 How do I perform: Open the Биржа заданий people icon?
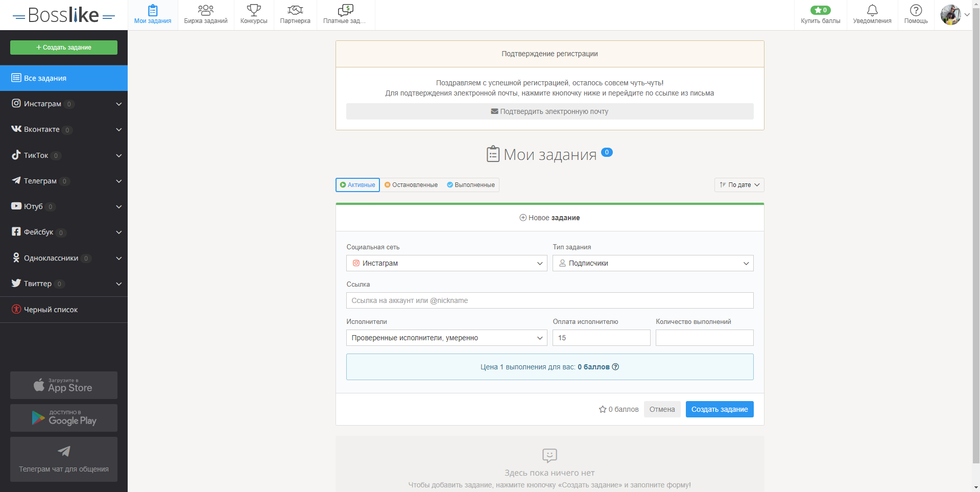click(206, 10)
